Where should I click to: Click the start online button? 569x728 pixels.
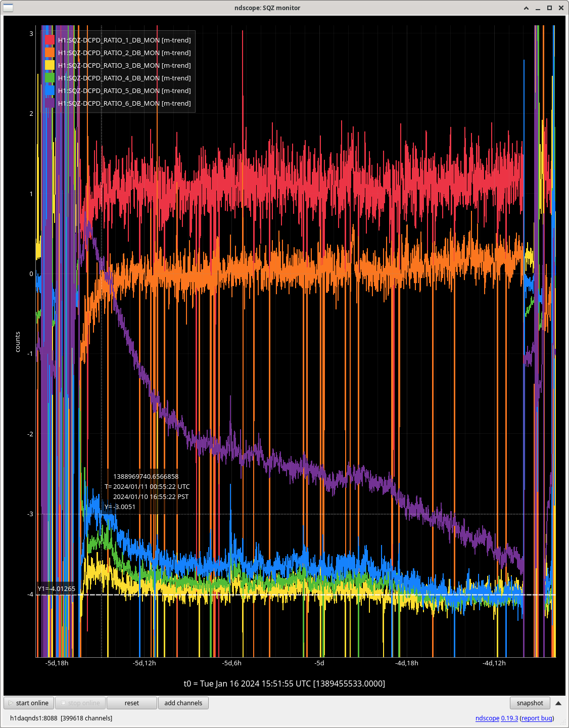tap(29, 703)
